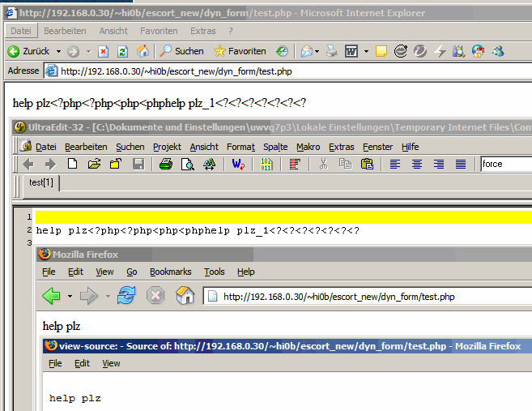Viewport: 532px width, 411px height.
Task: Click the UltraEdit Paste clipboard icon
Action: [x=367, y=164]
